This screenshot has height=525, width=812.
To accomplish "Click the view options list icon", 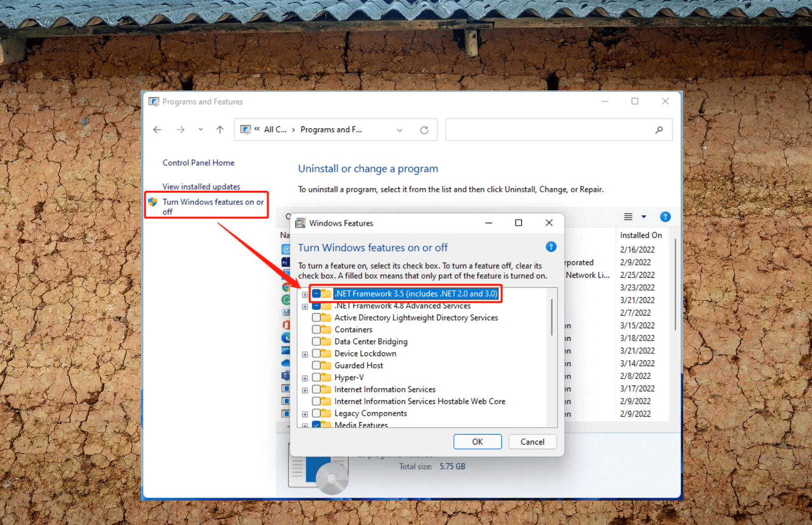I will [x=628, y=217].
